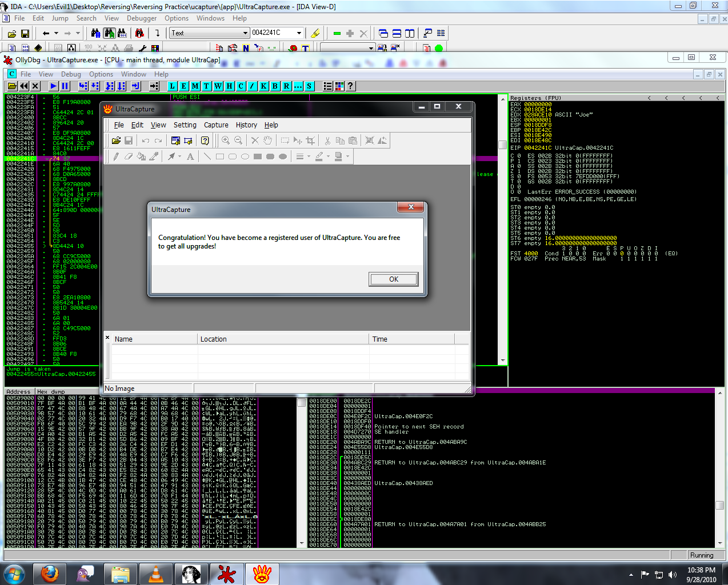Open the Debugger menu in IDA
This screenshot has width=728, height=585.
coord(142,18)
